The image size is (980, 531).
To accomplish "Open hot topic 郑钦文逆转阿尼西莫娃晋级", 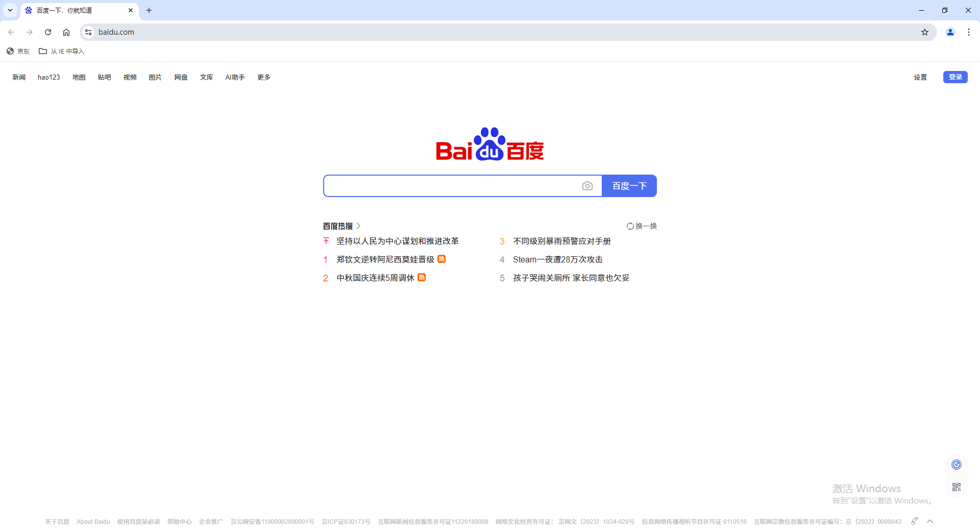I will pos(385,259).
